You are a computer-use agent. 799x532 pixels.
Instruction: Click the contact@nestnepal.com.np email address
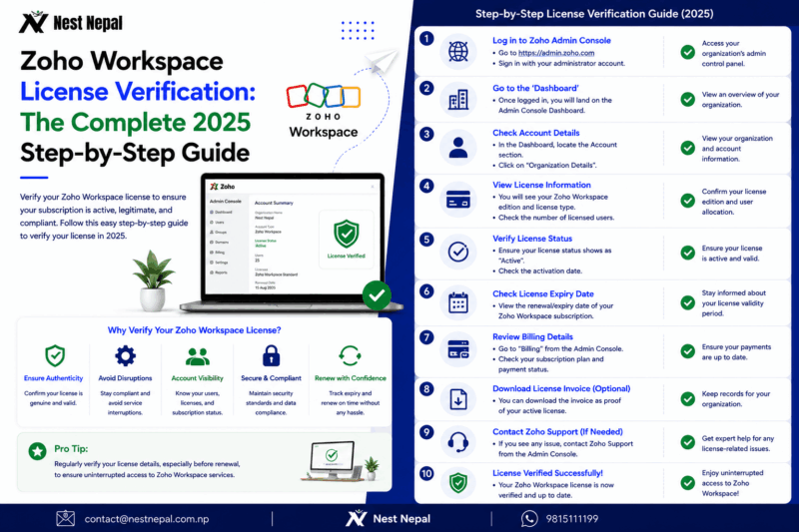[147, 519]
